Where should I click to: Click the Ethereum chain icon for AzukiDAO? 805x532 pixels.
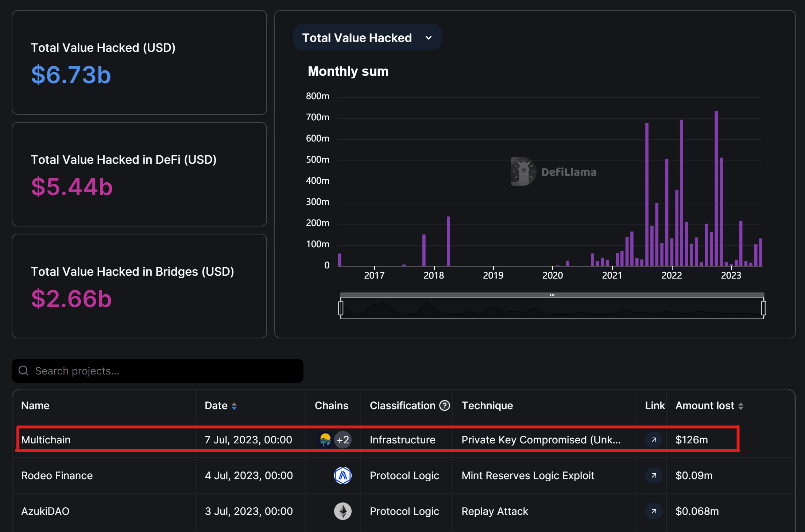pyautogui.click(x=343, y=511)
